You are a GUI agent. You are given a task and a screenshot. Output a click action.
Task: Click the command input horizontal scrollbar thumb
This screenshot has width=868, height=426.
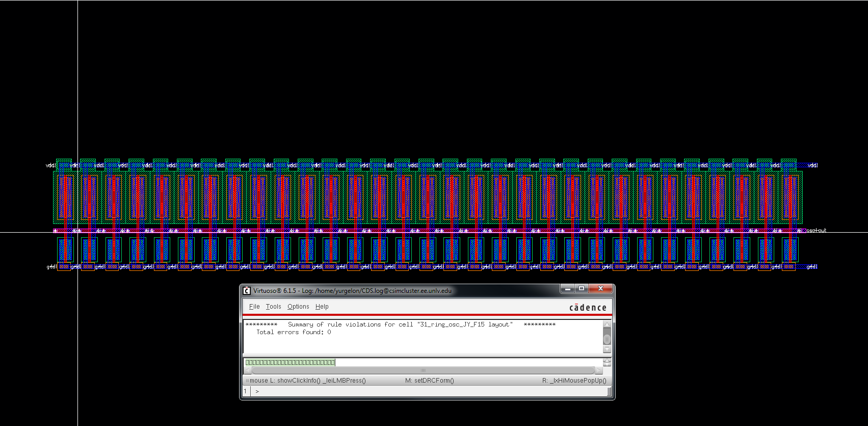pos(423,370)
